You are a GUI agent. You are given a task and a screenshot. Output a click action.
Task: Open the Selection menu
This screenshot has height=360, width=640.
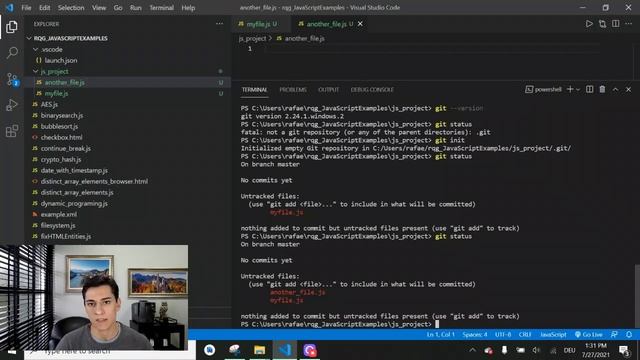[71, 7]
